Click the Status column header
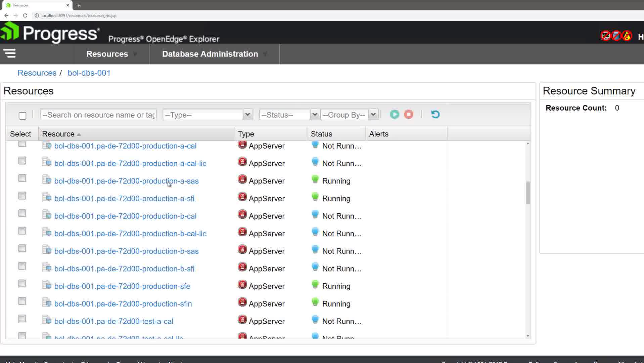 [336, 134]
